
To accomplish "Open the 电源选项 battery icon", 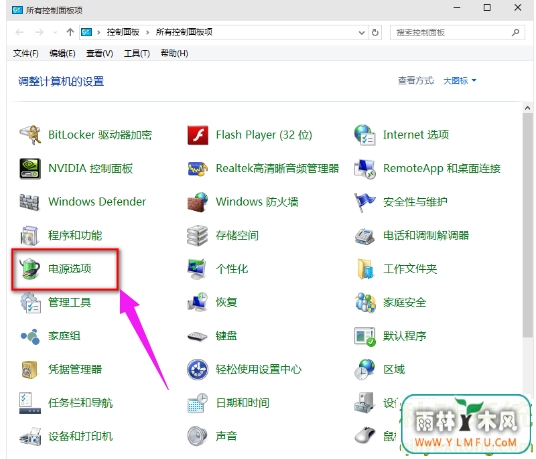I will [29, 269].
